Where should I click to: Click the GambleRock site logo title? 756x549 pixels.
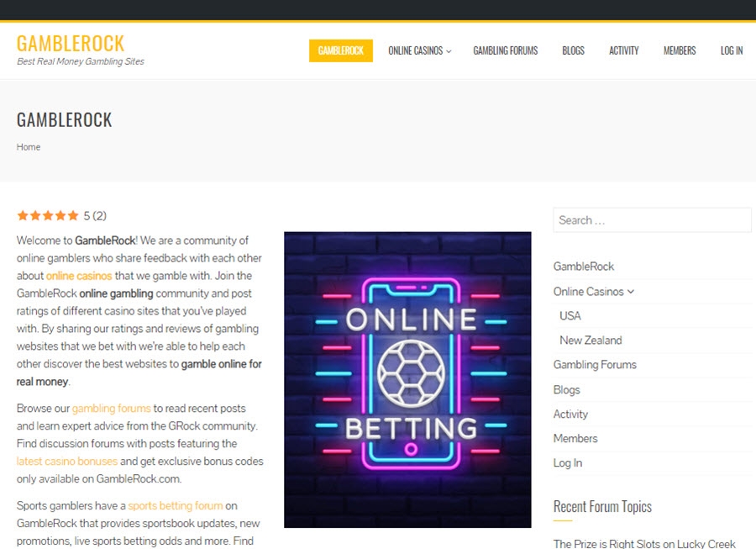(71, 44)
